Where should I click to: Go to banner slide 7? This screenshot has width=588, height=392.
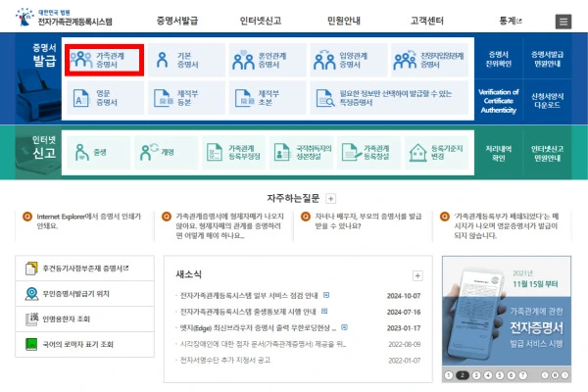pyautogui.click(x=522, y=375)
